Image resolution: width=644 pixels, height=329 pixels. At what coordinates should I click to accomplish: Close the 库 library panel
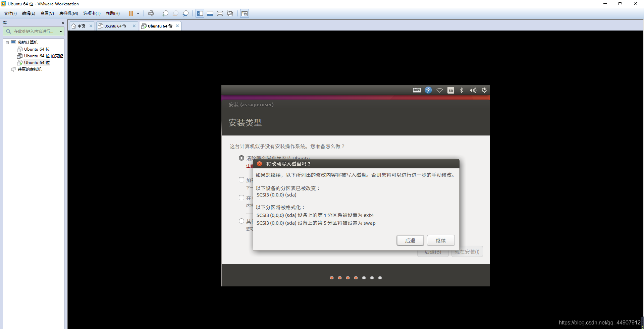[x=62, y=23]
